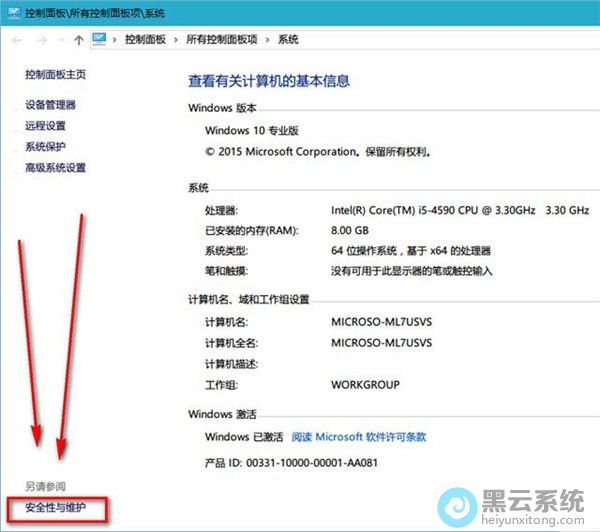Open 高级系统设置 link
600x532 pixels.
pyautogui.click(x=55, y=168)
